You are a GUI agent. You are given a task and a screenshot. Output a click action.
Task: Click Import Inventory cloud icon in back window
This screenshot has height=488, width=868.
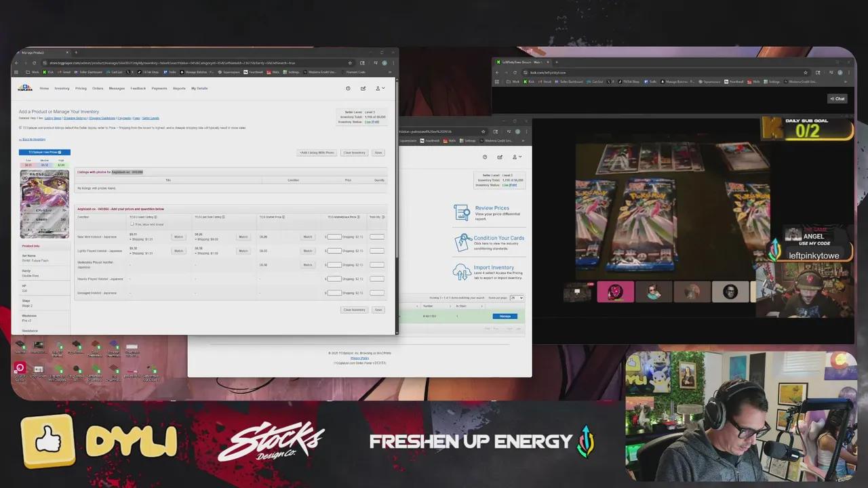(x=462, y=272)
